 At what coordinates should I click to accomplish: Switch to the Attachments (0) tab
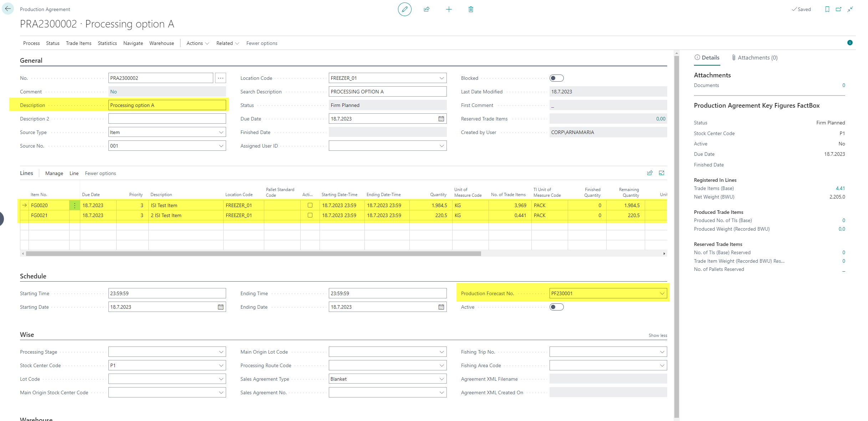tap(754, 58)
